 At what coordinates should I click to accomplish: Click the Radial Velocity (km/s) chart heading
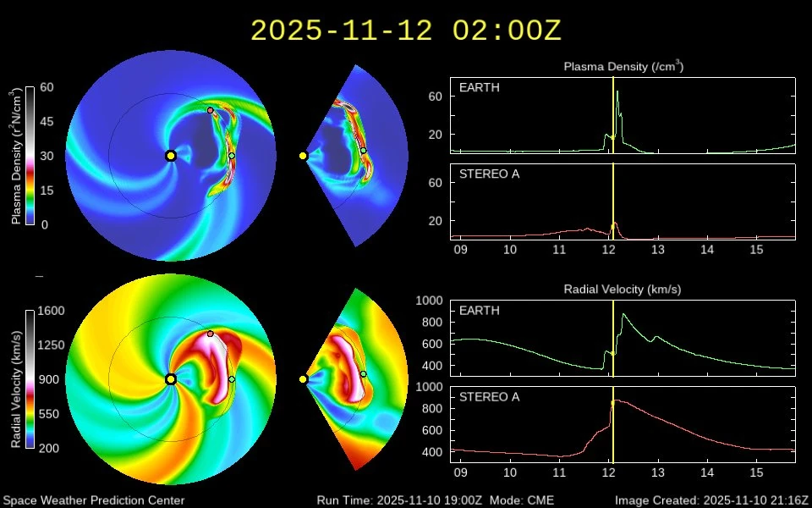623,290
